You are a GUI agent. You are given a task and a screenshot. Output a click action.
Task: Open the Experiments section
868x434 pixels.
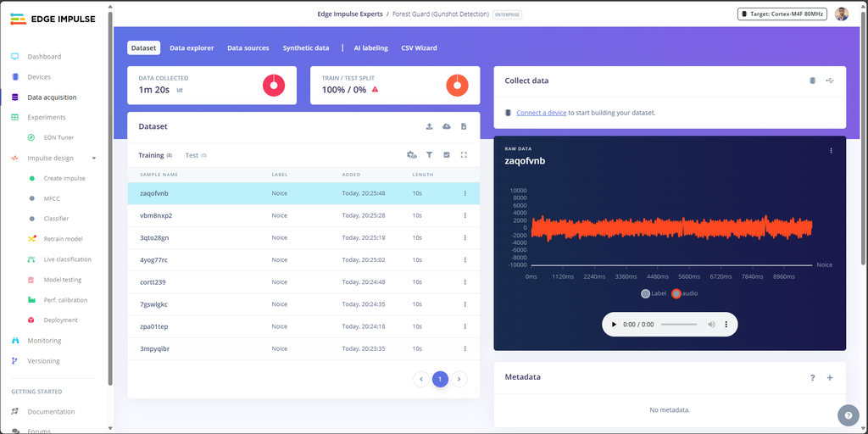(x=47, y=117)
